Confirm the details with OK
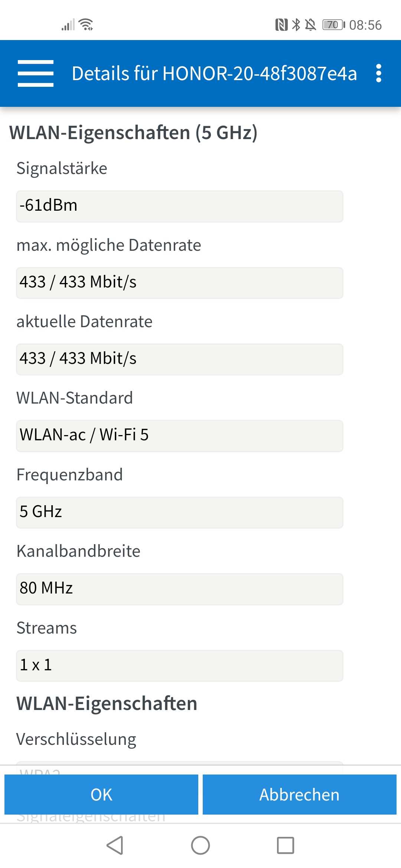Image resolution: width=401 pixels, height=868 pixels. [x=101, y=795]
